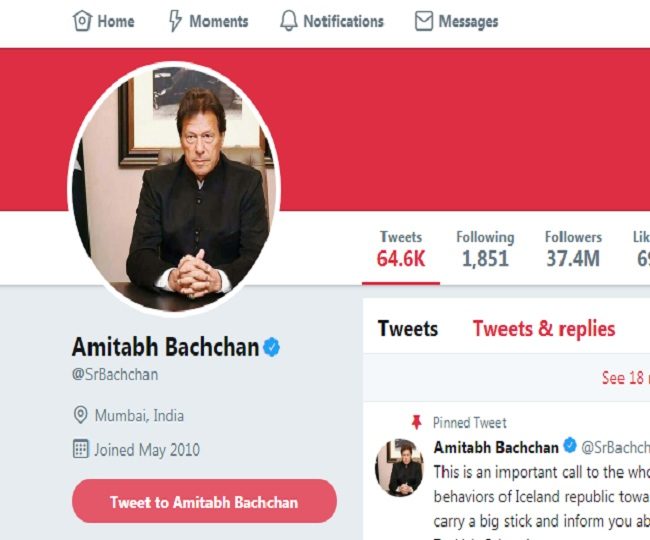Click the @SrBachchan handle under the name

(x=115, y=375)
